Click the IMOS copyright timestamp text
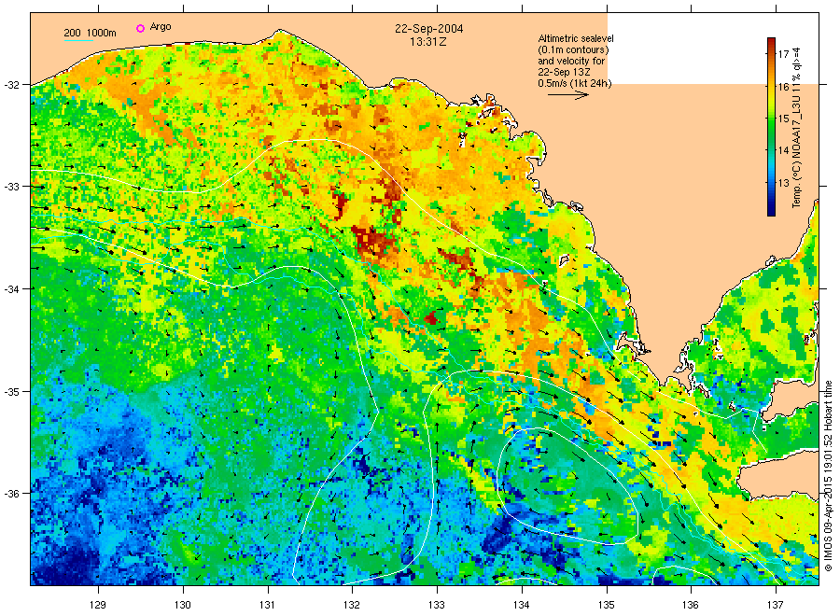Image resolution: width=840 pixels, height=616 pixels. (828, 476)
